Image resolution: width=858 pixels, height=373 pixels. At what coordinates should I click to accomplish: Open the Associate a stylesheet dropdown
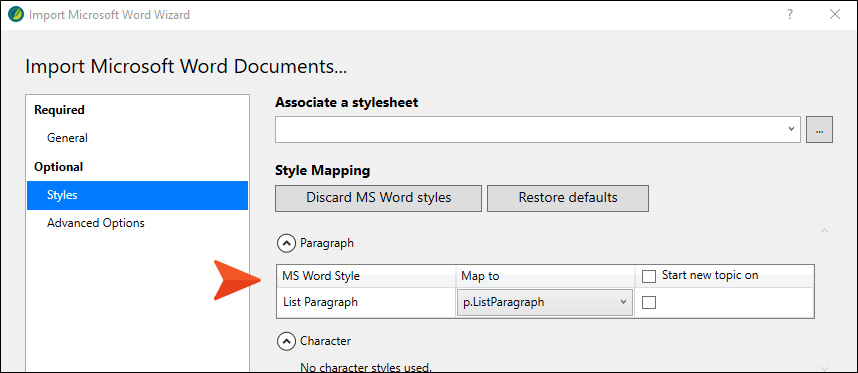pos(538,130)
